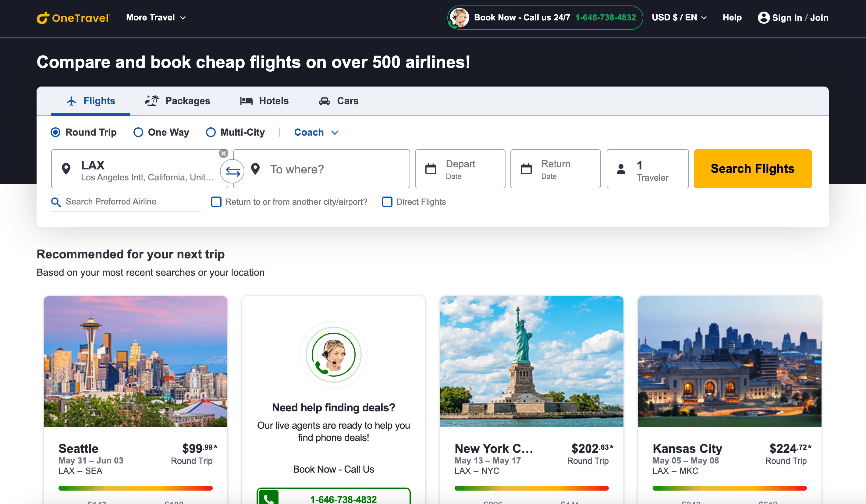Select the Multi-City radio option
Image resolution: width=866 pixels, height=504 pixels.
[211, 132]
